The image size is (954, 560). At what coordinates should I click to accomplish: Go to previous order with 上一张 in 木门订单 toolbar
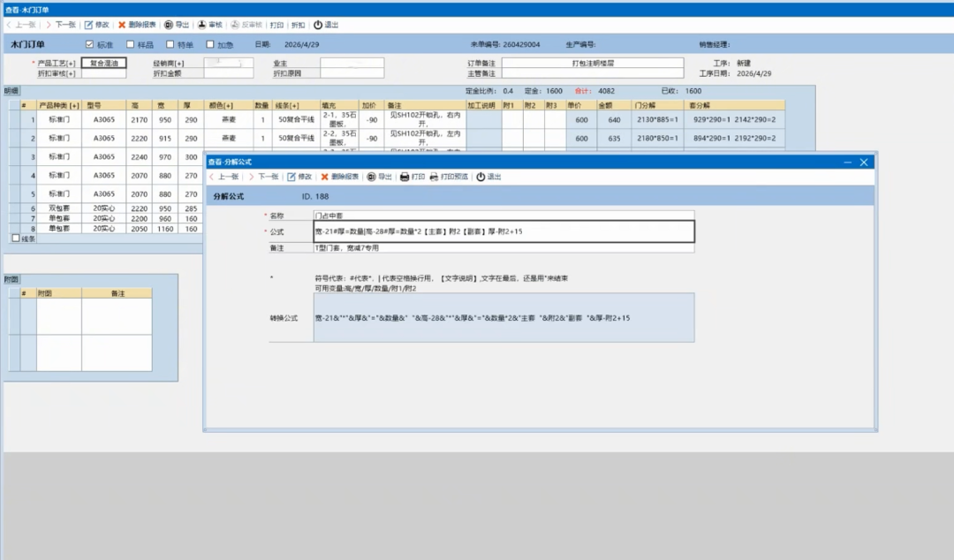(20, 25)
